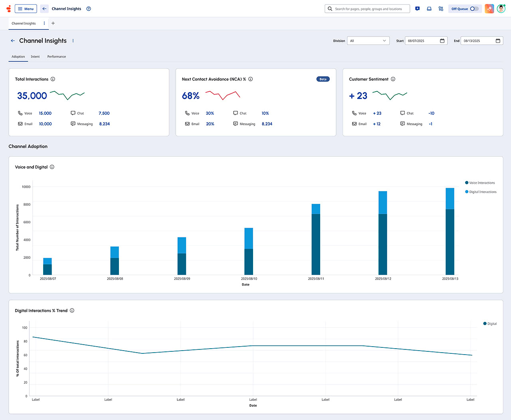Open the apps grid icon
Image resolution: width=511 pixels, height=420 pixels.
pyautogui.click(x=441, y=9)
